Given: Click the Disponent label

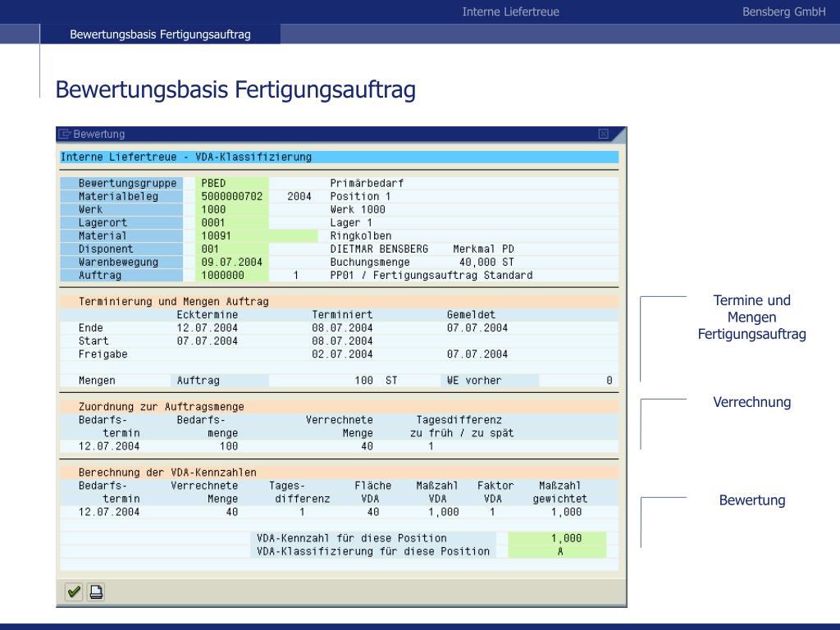Looking at the screenshot, I should click(106, 249).
